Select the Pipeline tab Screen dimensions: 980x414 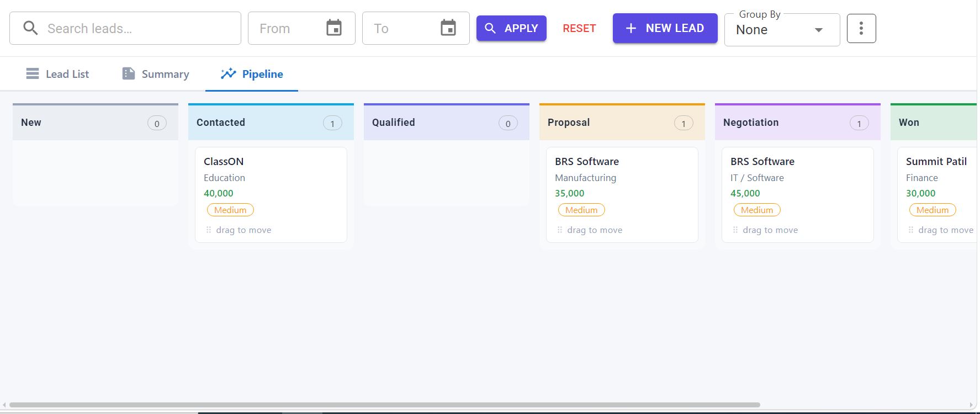tap(252, 74)
